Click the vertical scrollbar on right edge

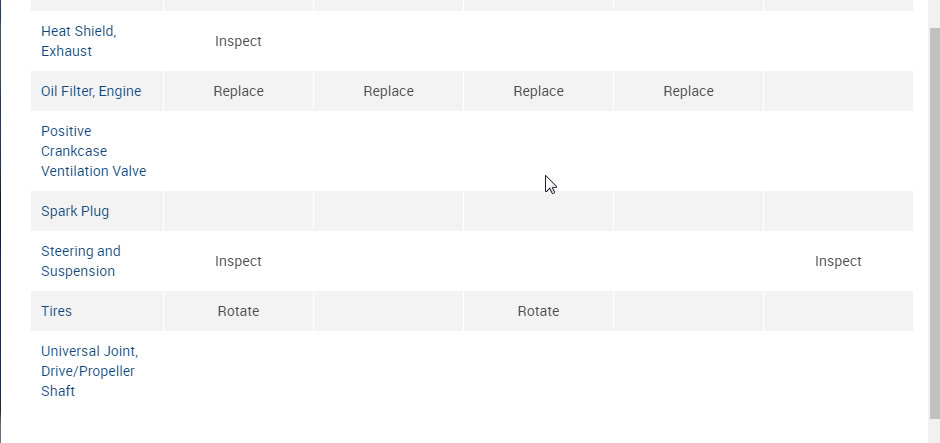pyautogui.click(x=934, y=220)
